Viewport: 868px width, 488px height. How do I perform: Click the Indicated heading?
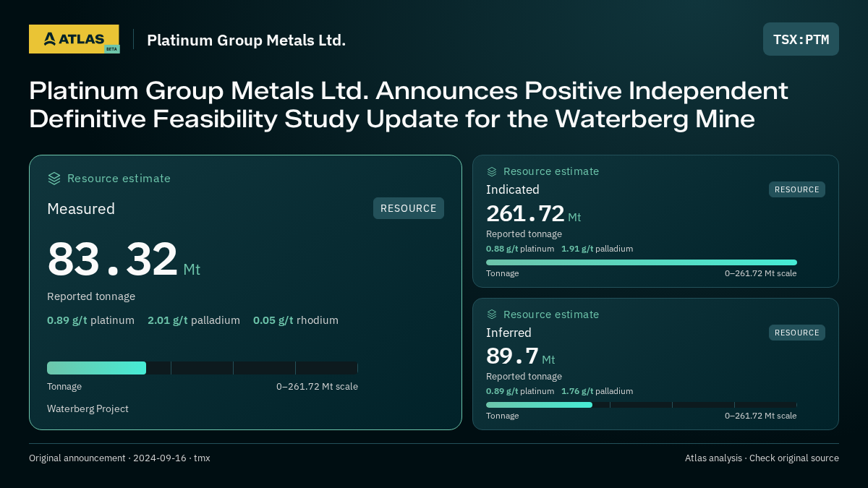513,189
